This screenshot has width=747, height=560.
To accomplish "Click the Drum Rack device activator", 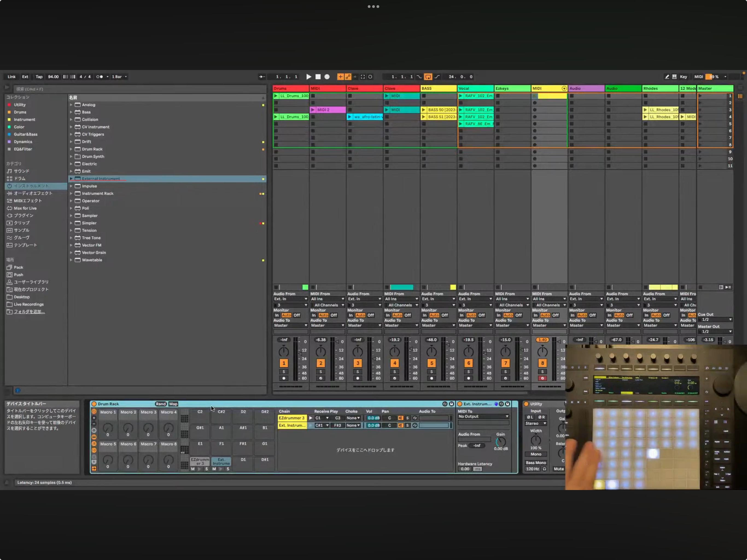I will click(94, 404).
